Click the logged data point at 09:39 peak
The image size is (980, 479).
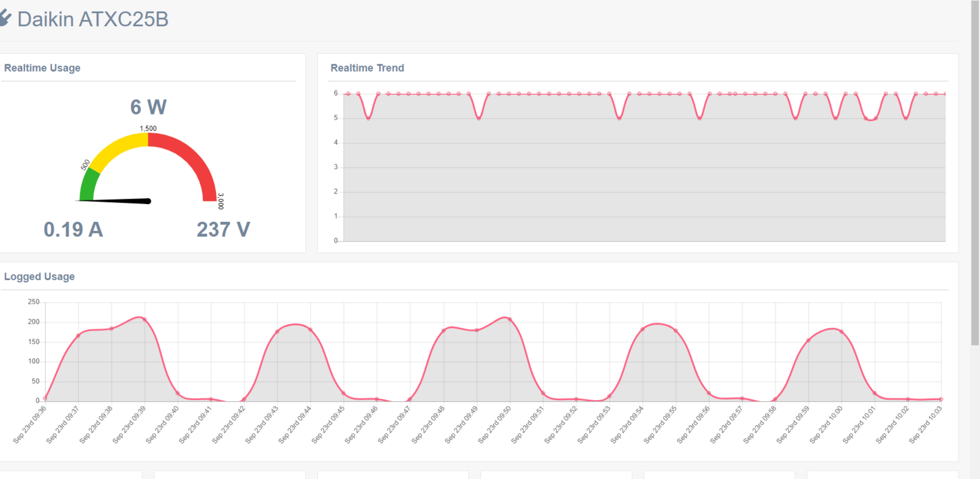coord(145,319)
